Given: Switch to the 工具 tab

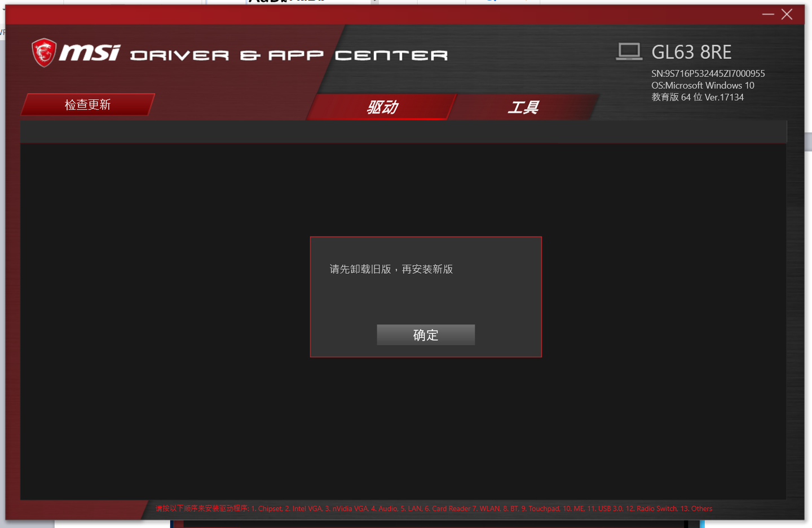Looking at the screenshot, I should pos(523,107).
